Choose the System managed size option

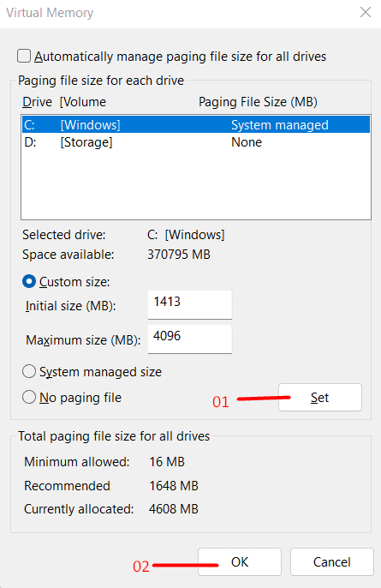point(29,372)
